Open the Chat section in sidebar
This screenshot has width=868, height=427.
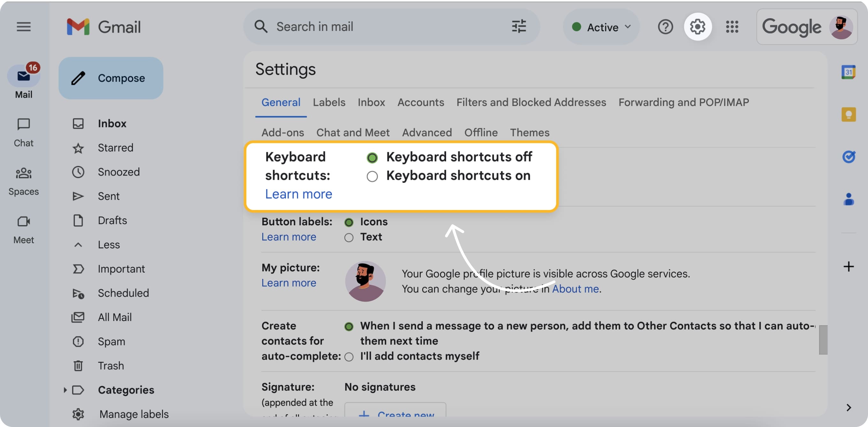[23, 131]
